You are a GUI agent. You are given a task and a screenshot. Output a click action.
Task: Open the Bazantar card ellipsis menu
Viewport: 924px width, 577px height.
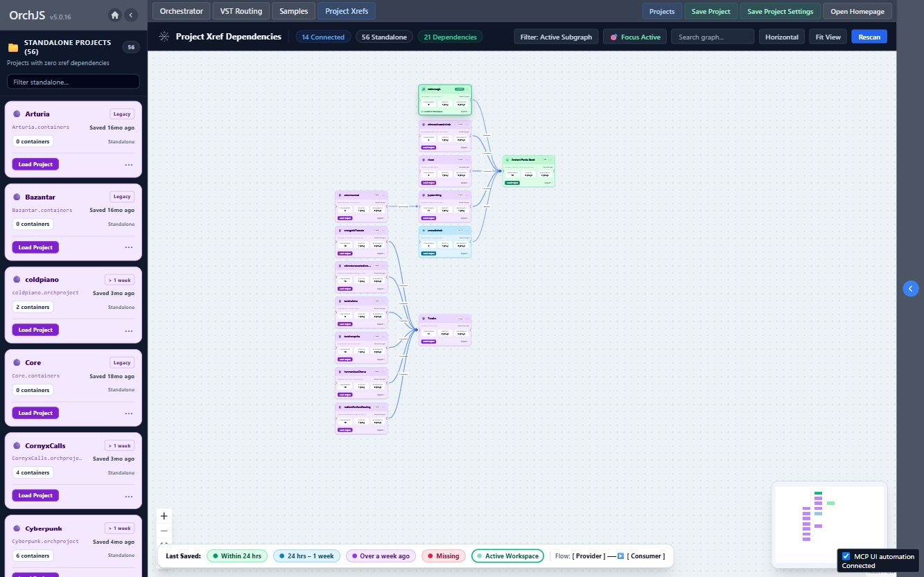[x=129, y=247]
